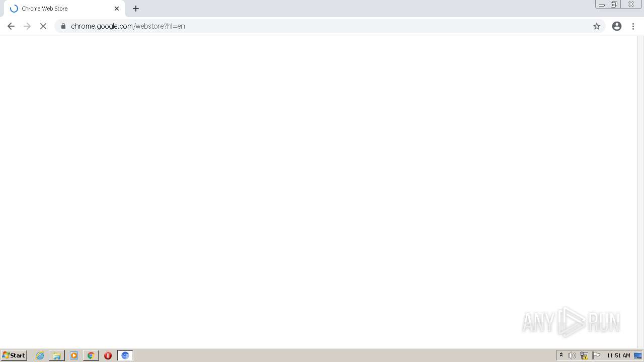Image resolution: width=644 pixels, height=362 pixels.
Task: Restore down the Chrome window
Action: pyautogui.click(x=614, y=5)
